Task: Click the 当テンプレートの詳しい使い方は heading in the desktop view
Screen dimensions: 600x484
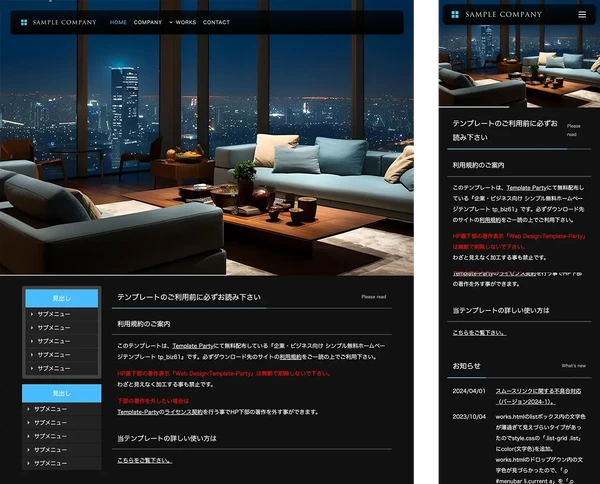Action: [167, 438]
